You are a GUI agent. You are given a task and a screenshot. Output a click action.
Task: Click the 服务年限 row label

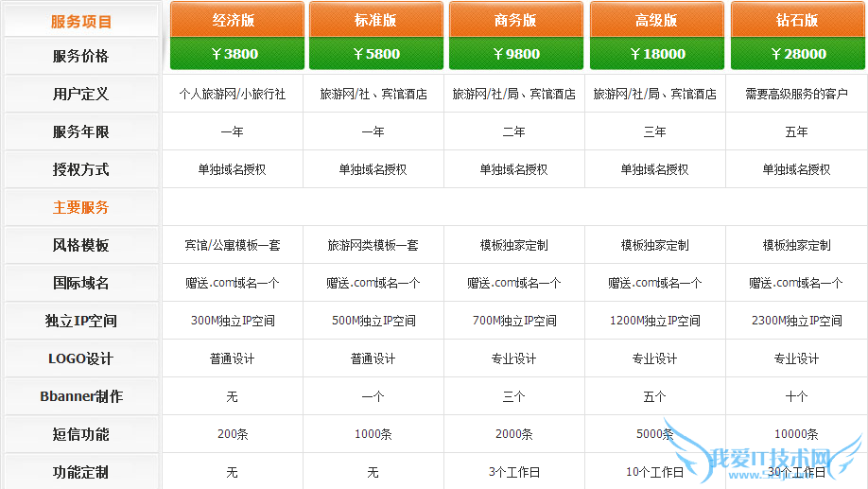[81, 131]
